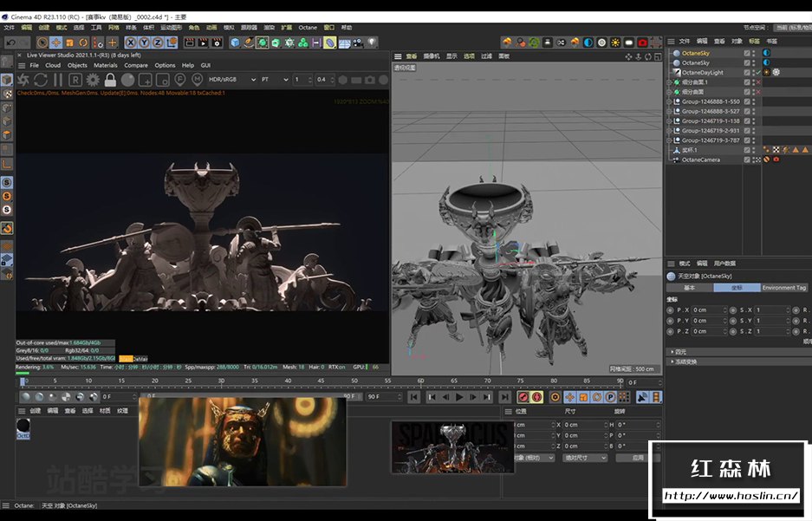Toggle the X axis lock icon

point(130,42)
